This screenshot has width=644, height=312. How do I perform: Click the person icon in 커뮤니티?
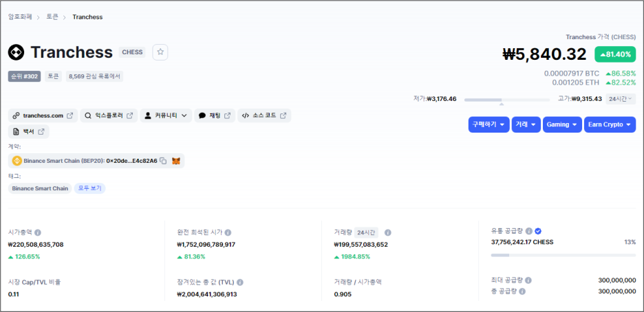[148, 115]
